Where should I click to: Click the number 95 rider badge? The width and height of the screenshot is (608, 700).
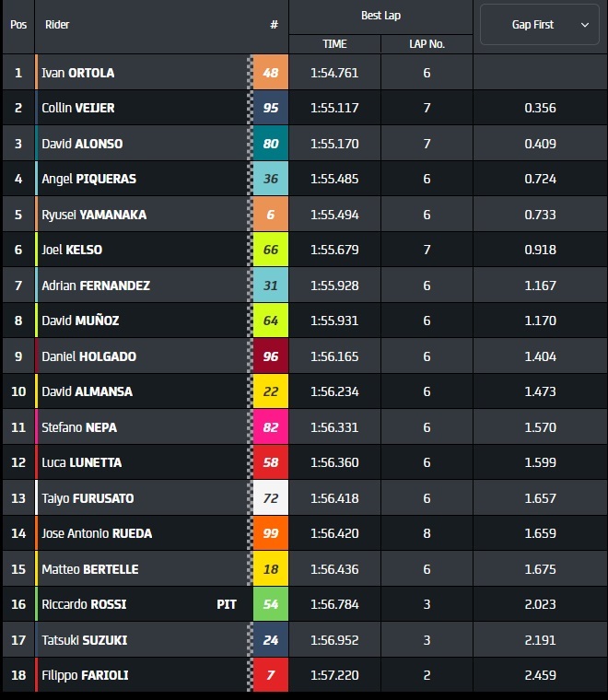(271, 108)
